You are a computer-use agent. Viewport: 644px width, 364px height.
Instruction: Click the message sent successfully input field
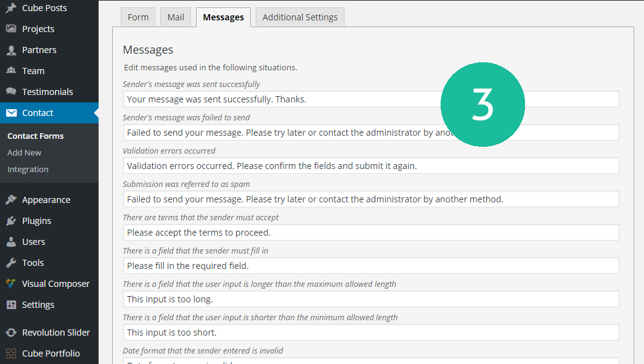(x=277, y=99)
